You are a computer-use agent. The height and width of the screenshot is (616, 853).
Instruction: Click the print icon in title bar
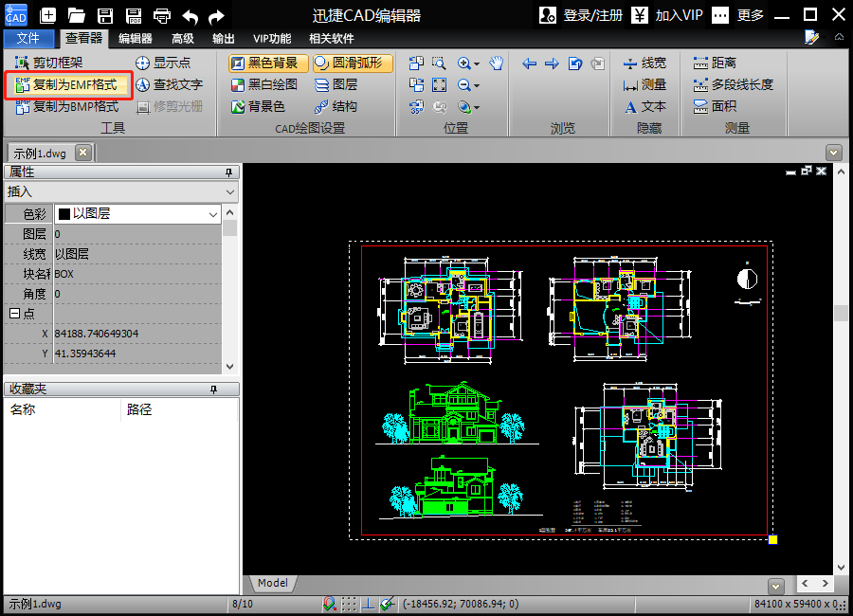pos(162,15)
